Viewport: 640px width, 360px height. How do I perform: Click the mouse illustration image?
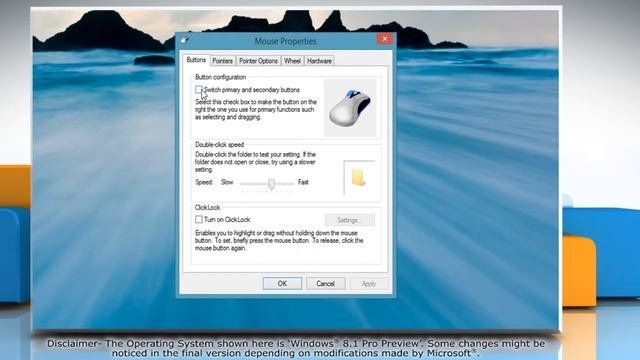pyautogui.click(x=350, y=108)
